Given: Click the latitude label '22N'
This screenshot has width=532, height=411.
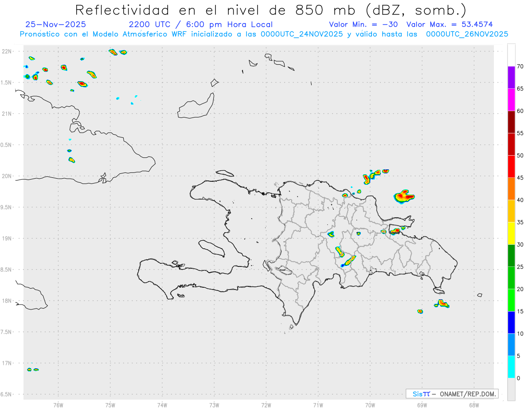Looking at the screenshot, I should (x=7, y=51).
